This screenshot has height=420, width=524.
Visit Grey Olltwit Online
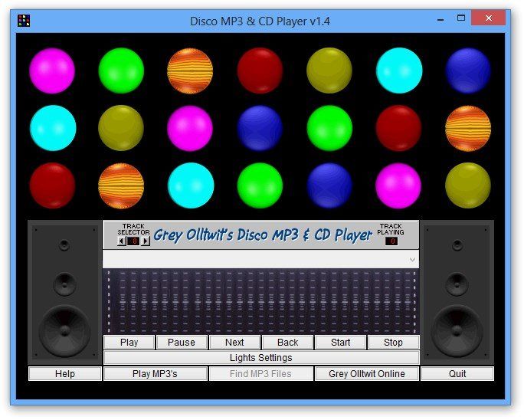click(367, 373)
